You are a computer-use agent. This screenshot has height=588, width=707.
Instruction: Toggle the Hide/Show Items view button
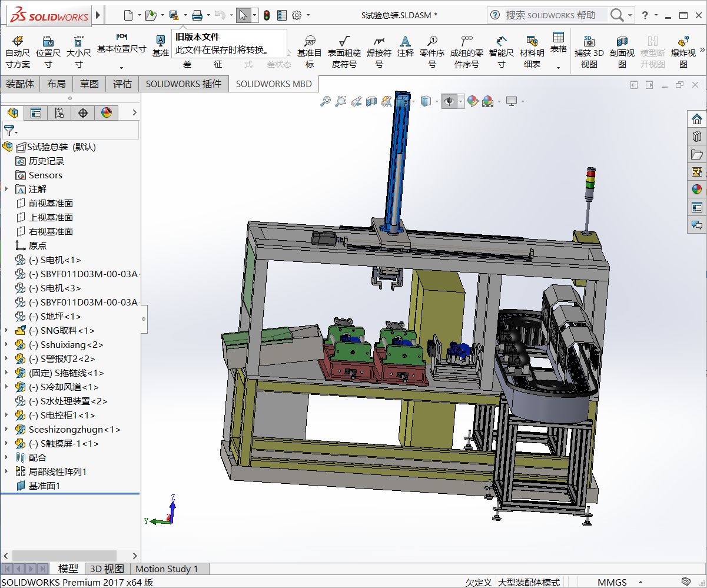point(449,102)
